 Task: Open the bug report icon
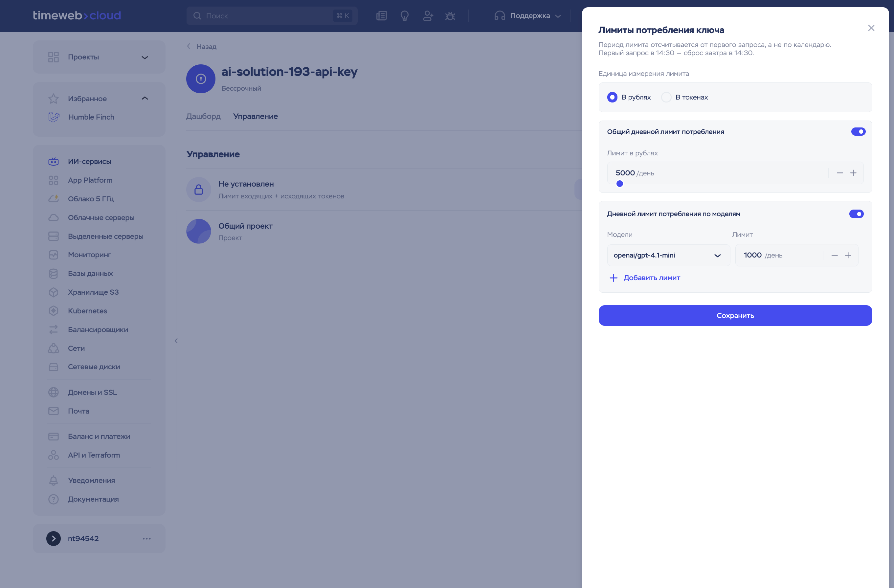point(450,16)
